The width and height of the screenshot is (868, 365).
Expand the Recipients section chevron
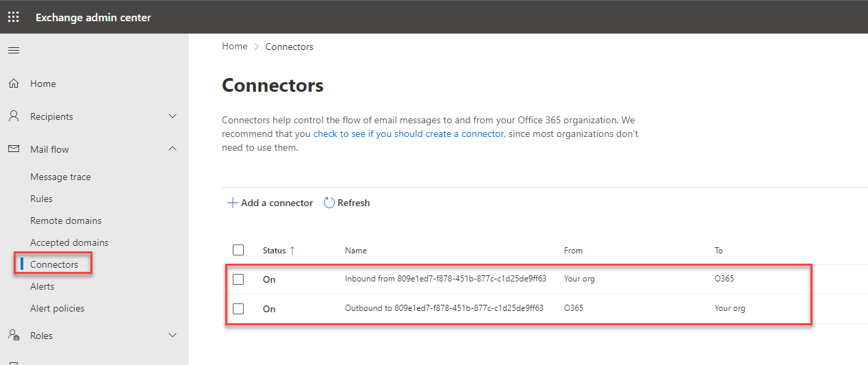click(x=173, y=116)
